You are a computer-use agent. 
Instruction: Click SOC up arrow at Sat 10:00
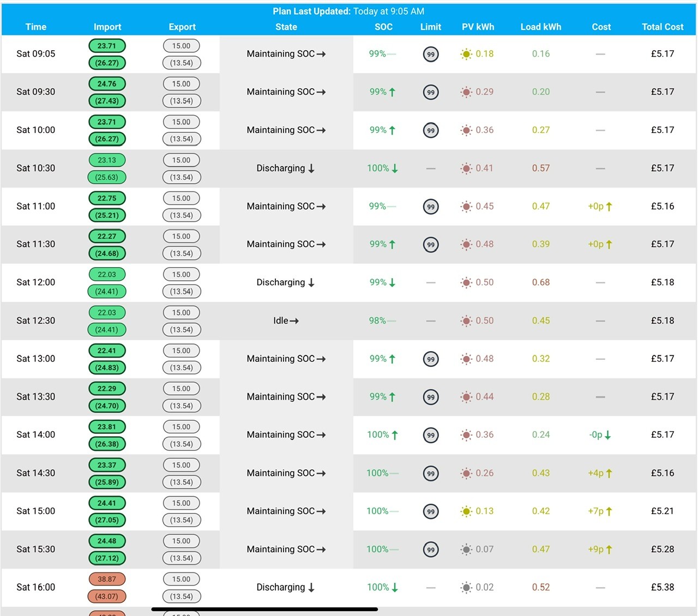pyautogui.click(x=392, y=130)
